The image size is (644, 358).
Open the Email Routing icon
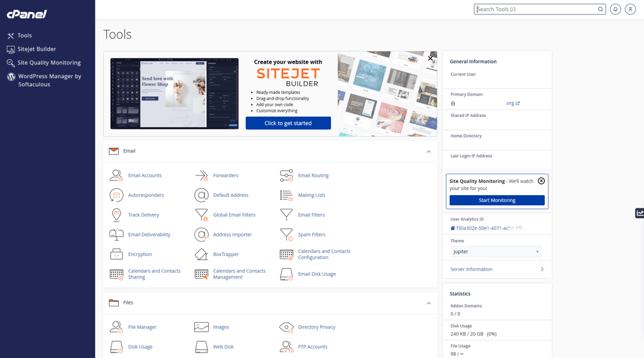click(286, 176)
